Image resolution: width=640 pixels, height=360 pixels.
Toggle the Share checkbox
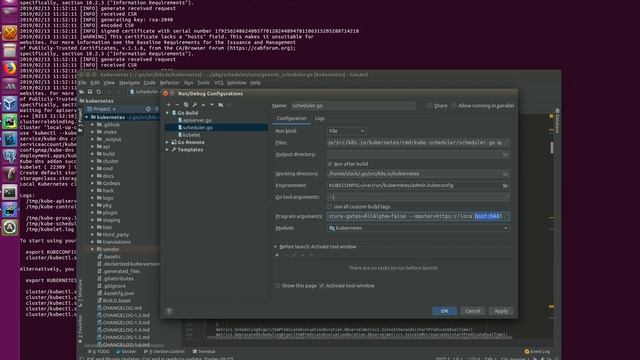(x=430, y=106)
